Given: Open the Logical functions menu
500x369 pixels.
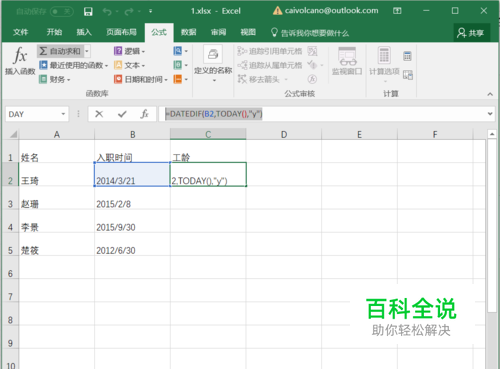Looking at the screenshot, I should click(129, 51).
